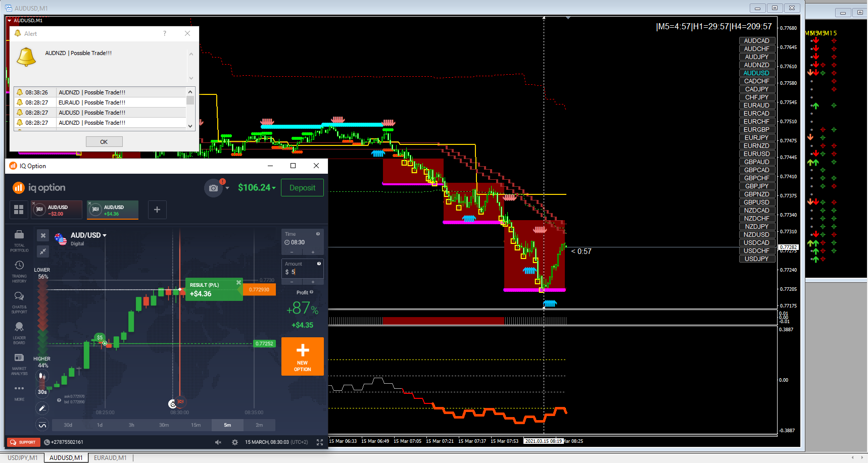Click the expiration flag marker on chart
Image resolution: width=868 pixels, height=463 pixels.
[x=180, y=402]
